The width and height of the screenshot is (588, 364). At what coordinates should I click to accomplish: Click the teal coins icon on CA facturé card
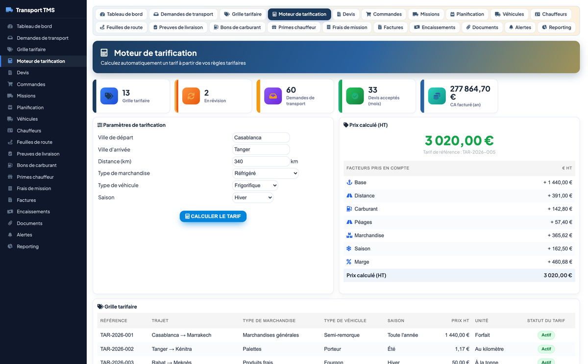click(x=437, y=96)
